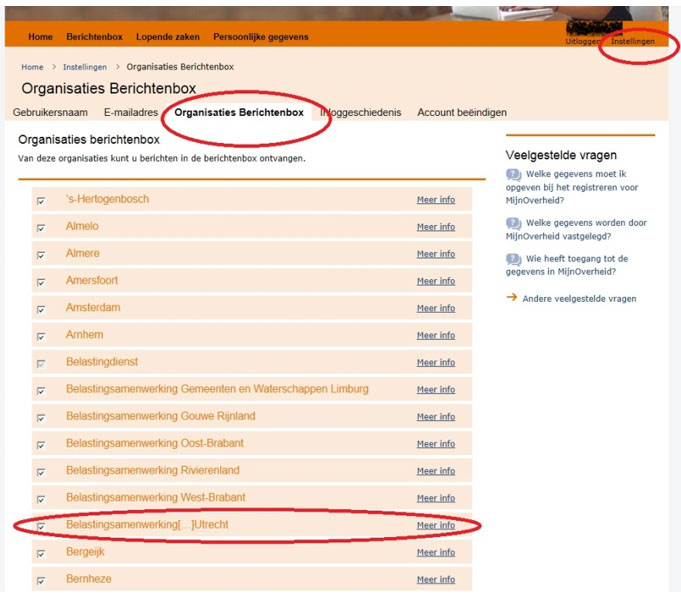
Task: Open the Account beëindigen tab
Action: pos(461,113)
